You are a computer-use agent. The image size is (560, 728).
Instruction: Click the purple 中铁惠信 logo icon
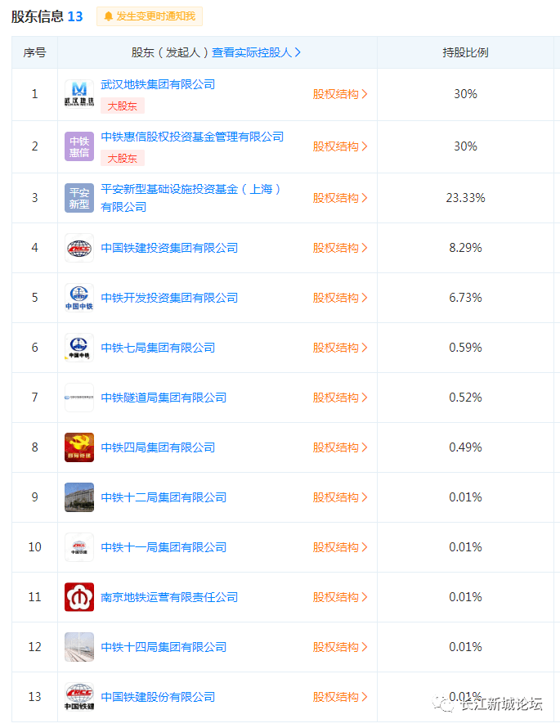click(78, 146)
